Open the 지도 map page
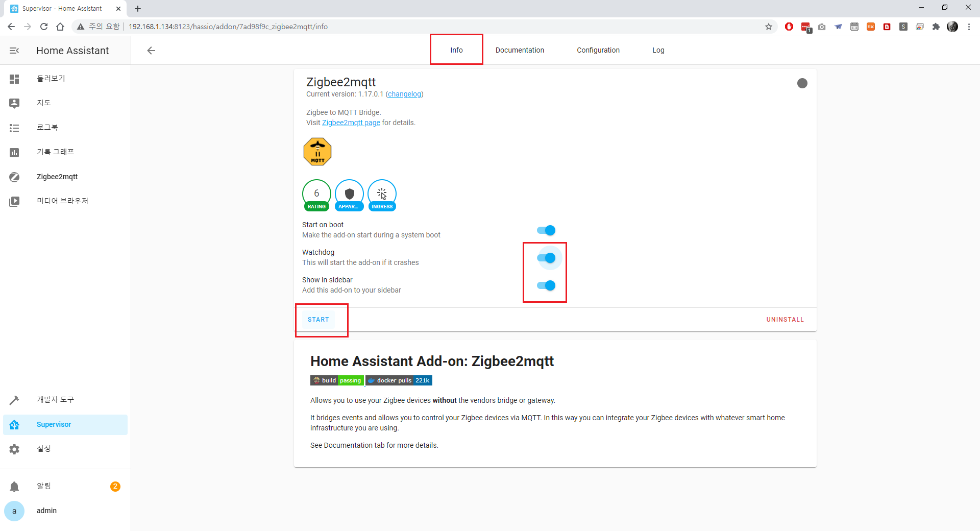The image size is (980, 531). click(65, 103)
